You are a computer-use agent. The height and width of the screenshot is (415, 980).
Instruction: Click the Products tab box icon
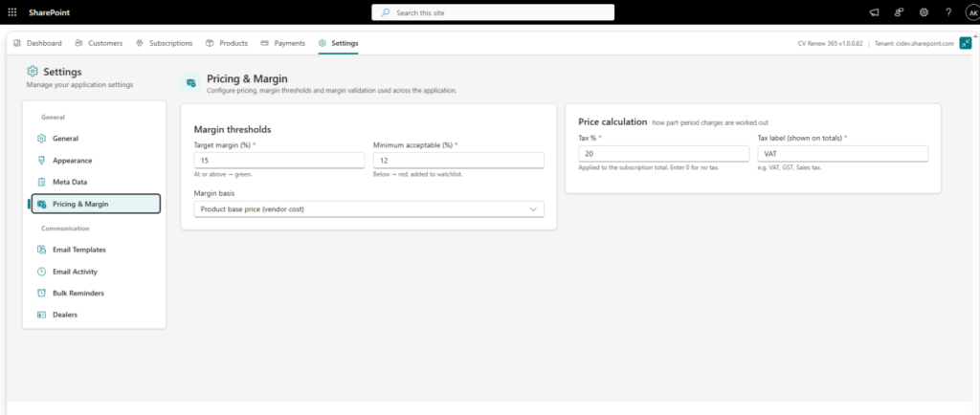pos(210,43)
